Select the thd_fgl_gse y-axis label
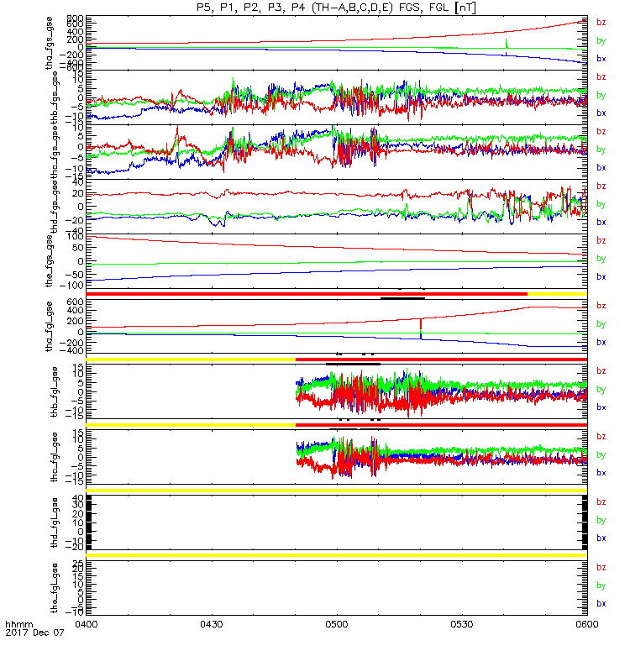The height and width of the screenshot is (672, 630). click(55, 522)
